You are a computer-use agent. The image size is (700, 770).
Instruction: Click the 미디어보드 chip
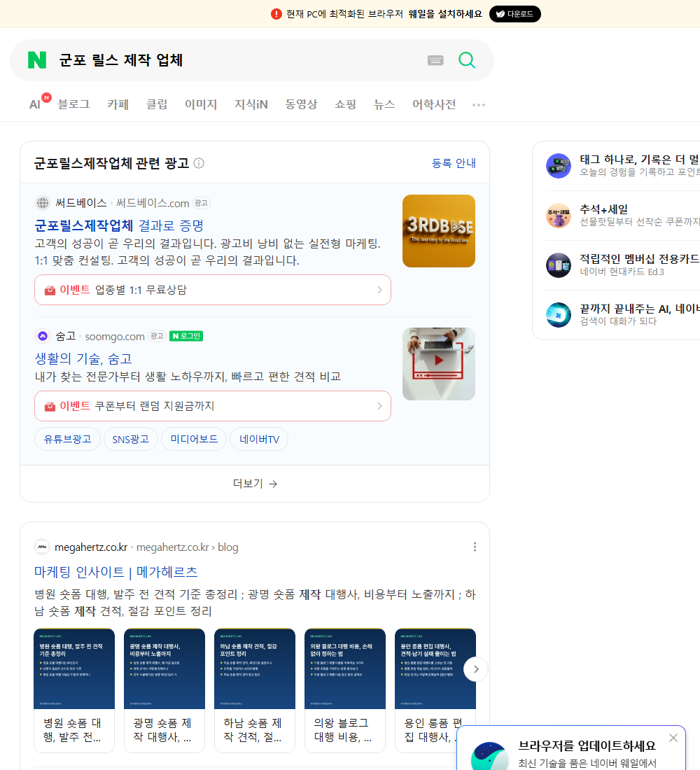click(194, 439)
